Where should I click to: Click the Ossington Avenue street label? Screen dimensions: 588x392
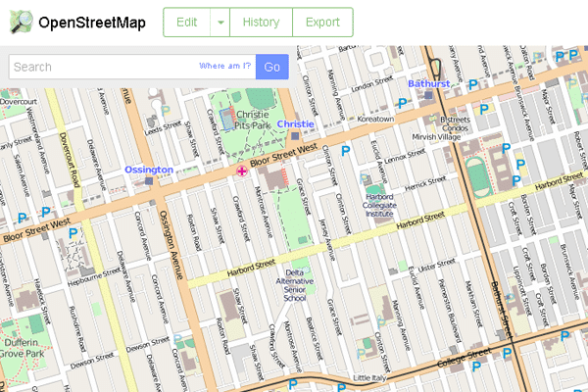click(171, 245)
